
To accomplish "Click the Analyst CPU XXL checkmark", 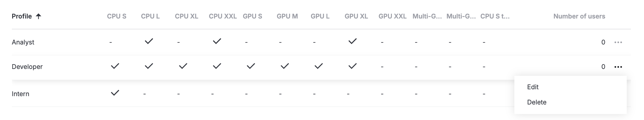I will 217,41.
